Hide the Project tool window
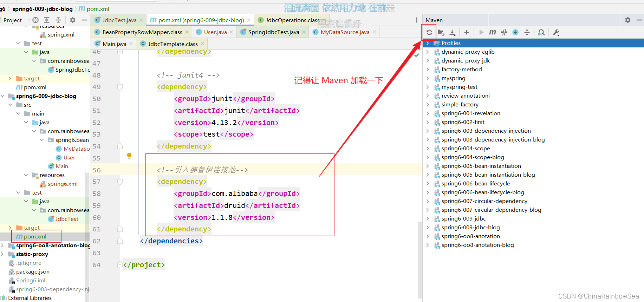The width and height of the screenshot is (644, 302). coord(84,20)
